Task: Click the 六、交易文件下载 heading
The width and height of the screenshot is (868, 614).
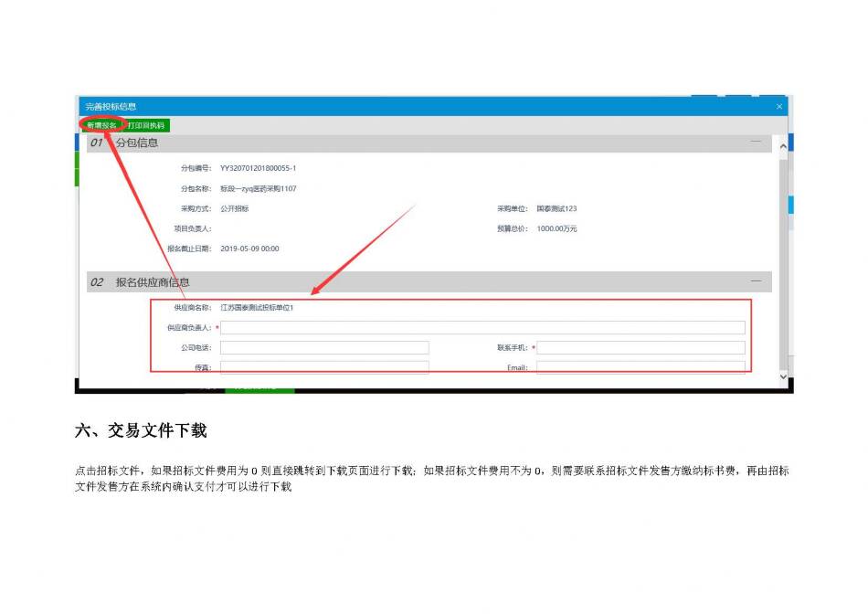Action: [x=141, y=430]
